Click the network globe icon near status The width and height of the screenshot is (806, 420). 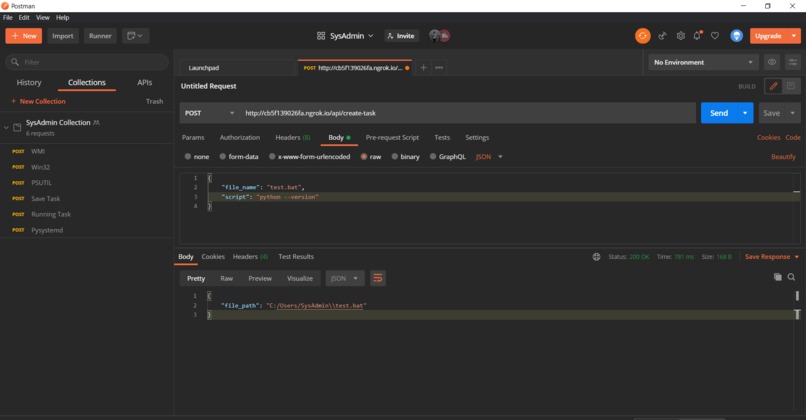596,257
